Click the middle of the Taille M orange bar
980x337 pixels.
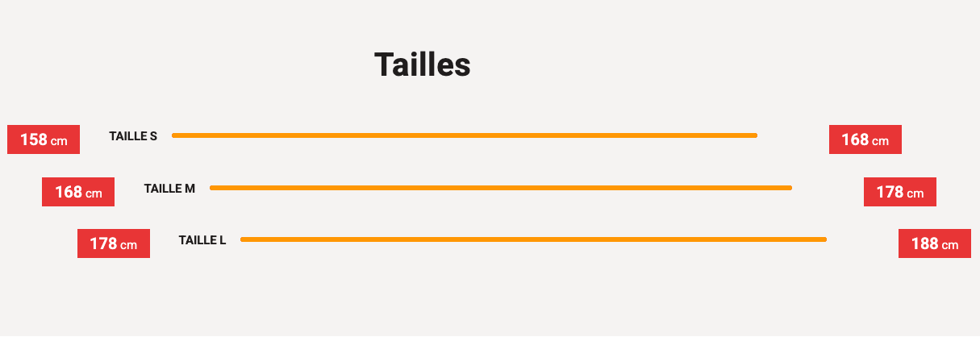pos(501,188)
